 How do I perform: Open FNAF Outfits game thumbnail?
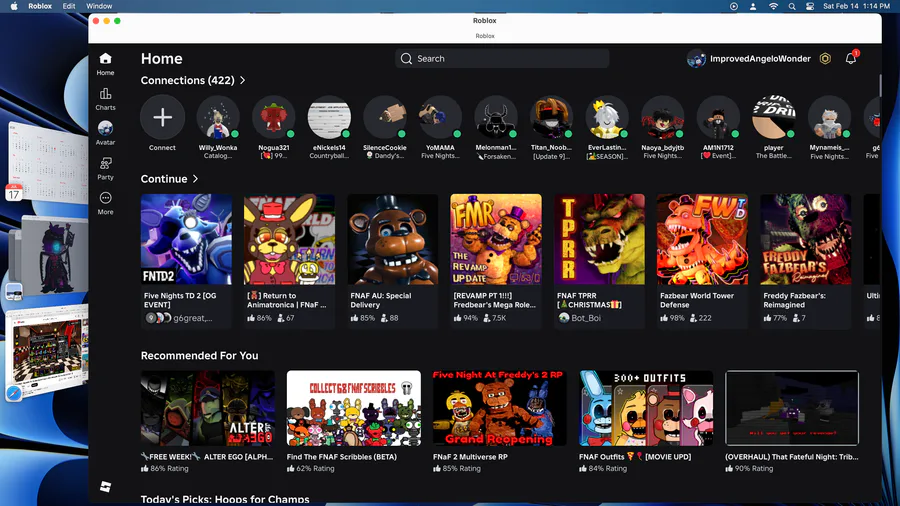[646, 408]
